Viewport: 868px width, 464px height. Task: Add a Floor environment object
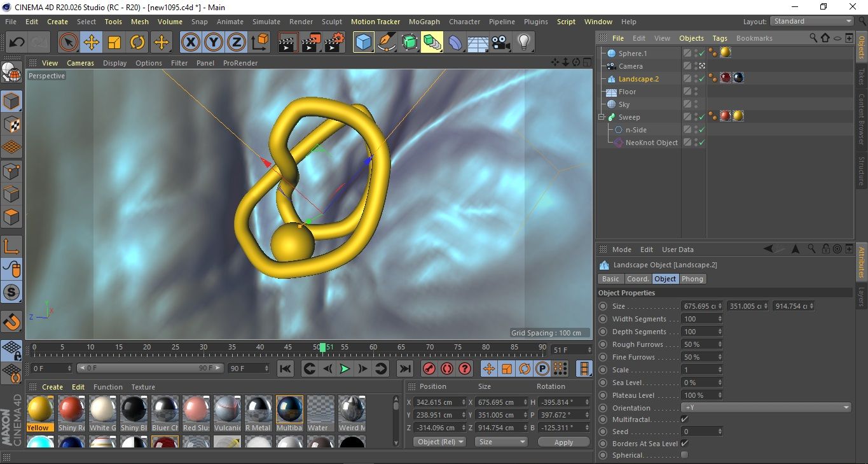[478, 43]
